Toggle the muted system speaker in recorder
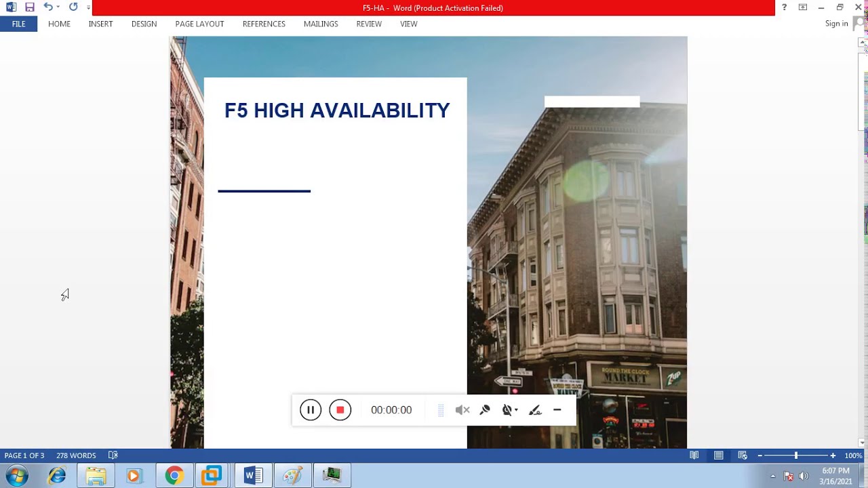Image resolution: width=868 pixels, height=488 pixels. (x=462, y=410)
